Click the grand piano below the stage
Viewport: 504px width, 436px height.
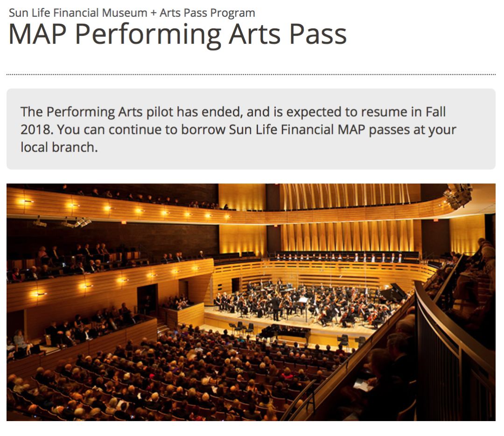283,333
